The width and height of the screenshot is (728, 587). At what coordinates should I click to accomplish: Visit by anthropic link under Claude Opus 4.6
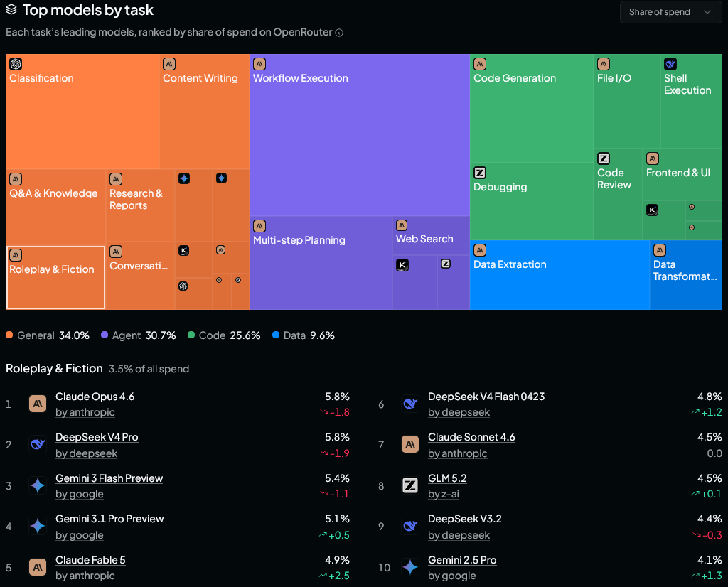click(x=85, y=412)
